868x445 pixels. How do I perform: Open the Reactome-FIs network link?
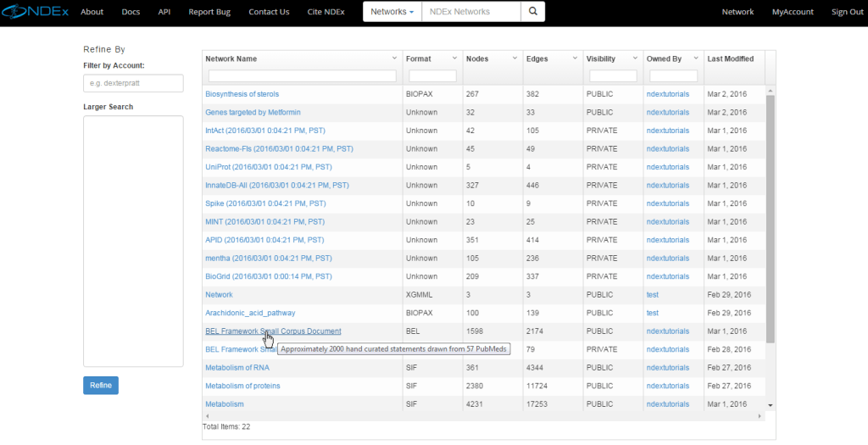279,149
